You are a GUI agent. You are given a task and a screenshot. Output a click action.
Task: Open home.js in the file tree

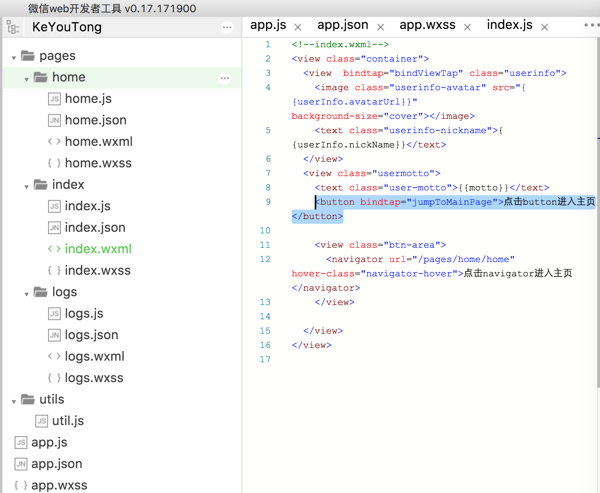tap(88, 99)
